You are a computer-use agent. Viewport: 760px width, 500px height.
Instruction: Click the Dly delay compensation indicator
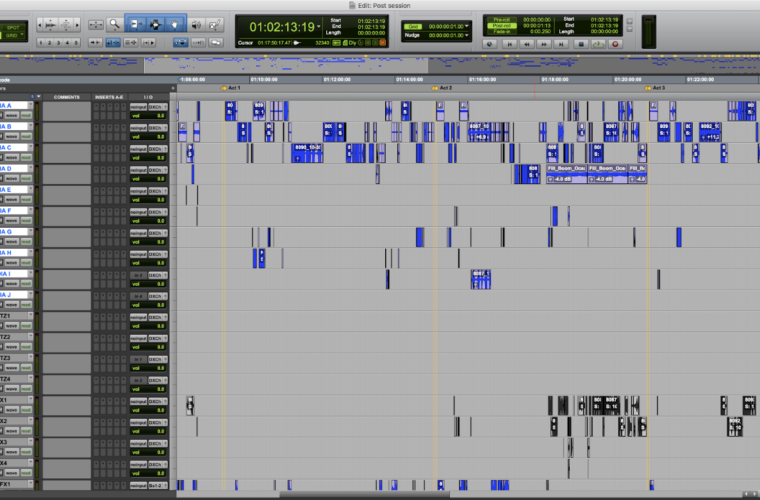[352, 43]
